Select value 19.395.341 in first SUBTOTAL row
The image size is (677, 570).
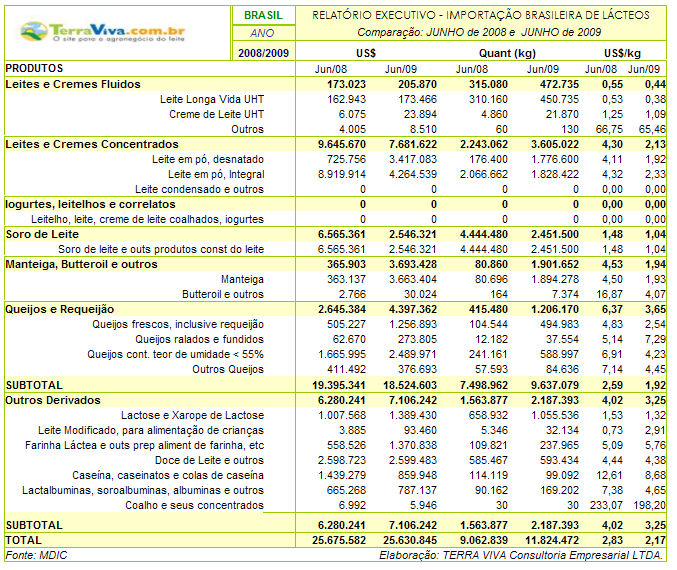point(338,385)
